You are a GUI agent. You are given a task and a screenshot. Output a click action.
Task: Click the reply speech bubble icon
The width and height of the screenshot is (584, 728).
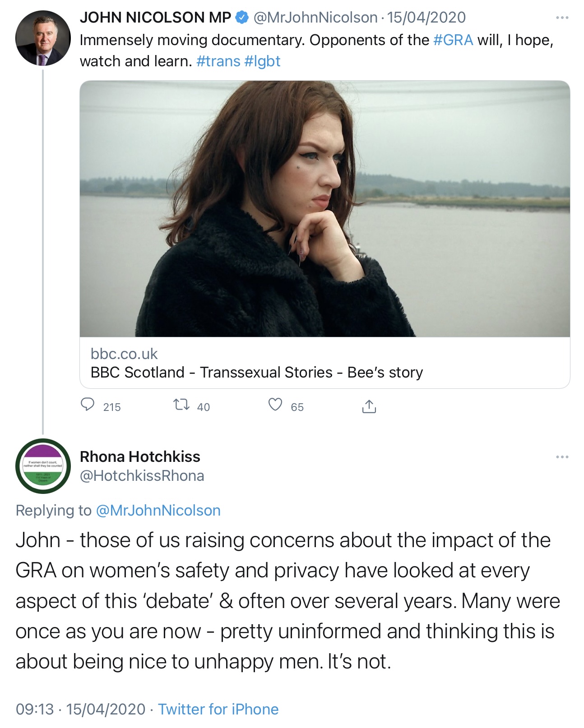coord(88,405)
